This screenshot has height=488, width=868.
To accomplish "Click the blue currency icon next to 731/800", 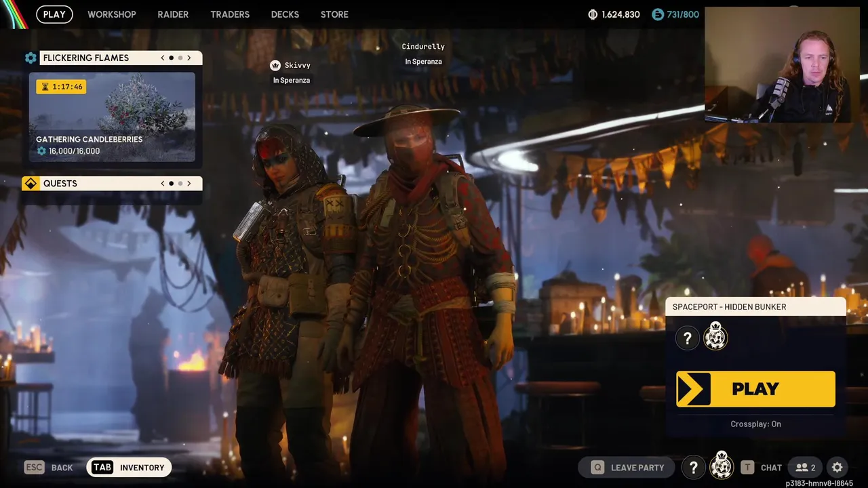I will point(657,14).
